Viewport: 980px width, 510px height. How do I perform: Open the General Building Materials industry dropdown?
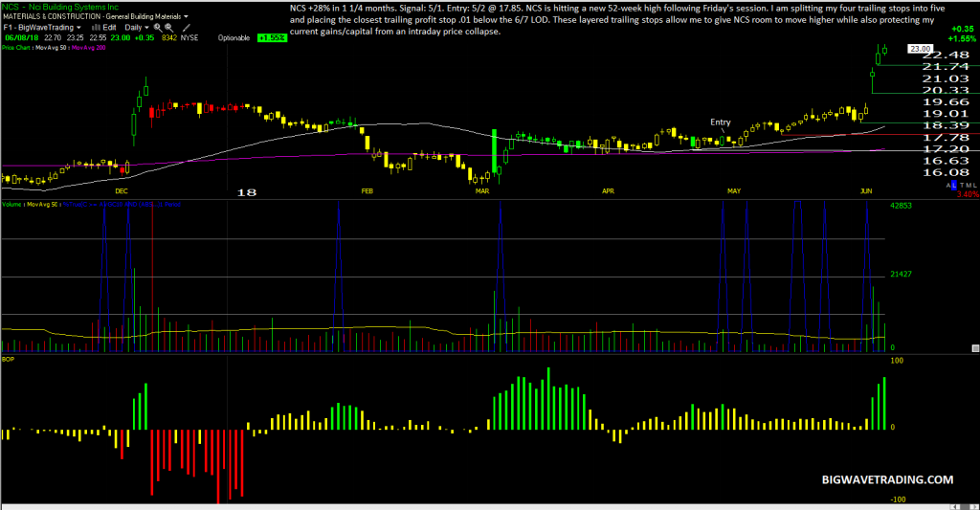(x=187, y=17)
